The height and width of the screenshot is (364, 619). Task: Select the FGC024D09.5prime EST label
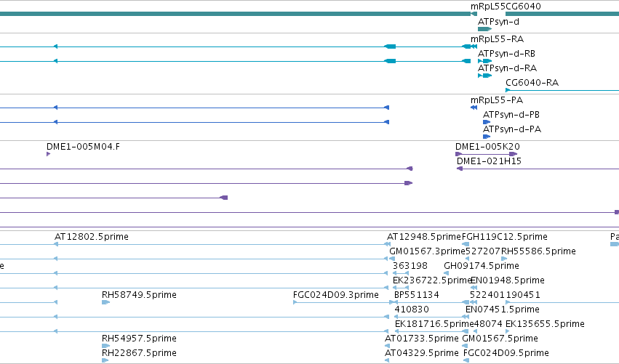click(506, 353)
